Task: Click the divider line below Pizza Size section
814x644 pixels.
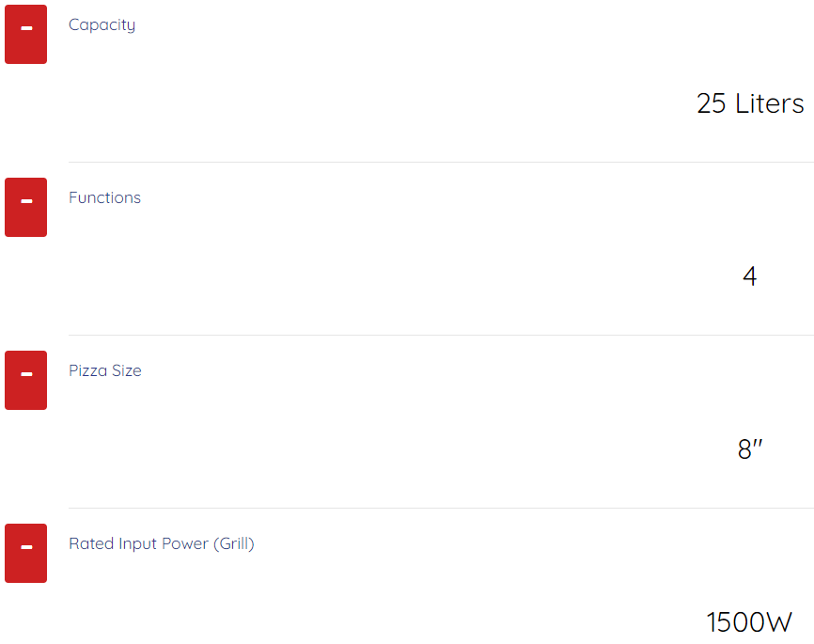Action: pyautogui.click(x=440, y=508)
